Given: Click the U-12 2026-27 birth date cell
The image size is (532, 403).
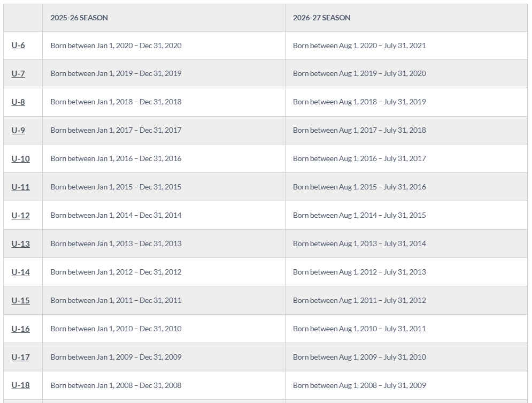Looking at the screenshot, I should (x=359, y=216).
